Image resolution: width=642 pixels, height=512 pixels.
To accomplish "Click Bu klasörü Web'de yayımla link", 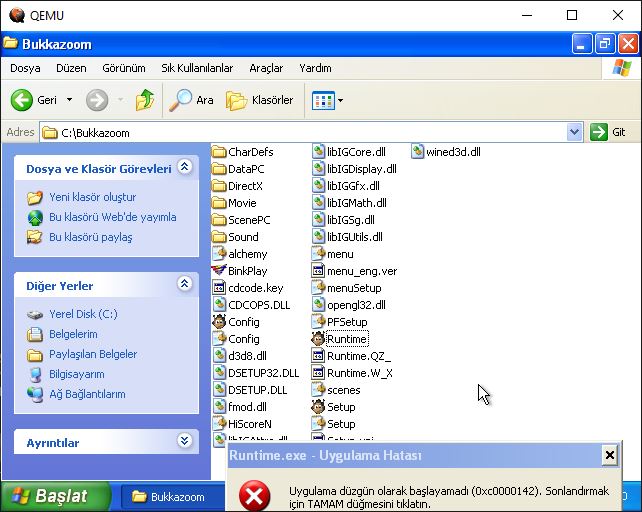I will pyautogui.click(x=113, y=217).
